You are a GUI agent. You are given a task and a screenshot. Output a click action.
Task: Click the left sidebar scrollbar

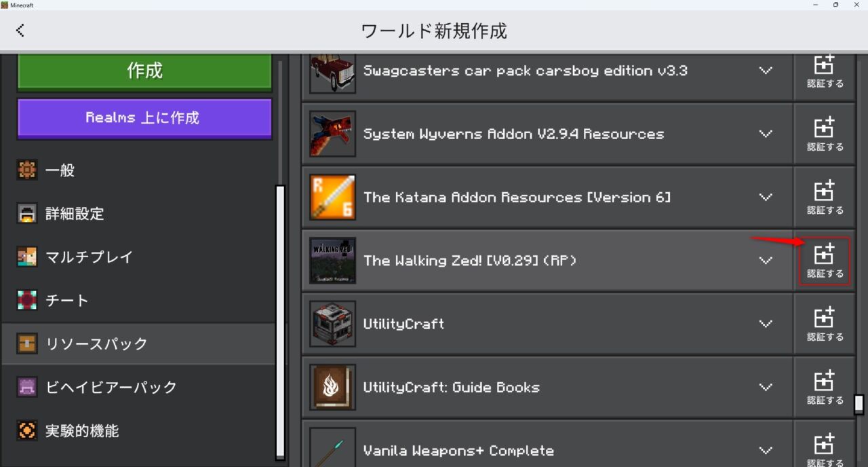coord(280,322)
